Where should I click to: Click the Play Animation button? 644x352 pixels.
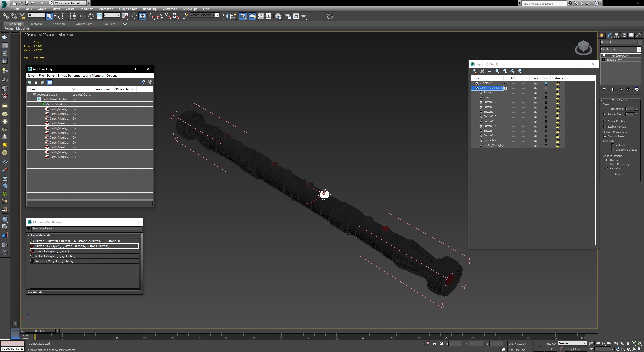click(603, 344)
